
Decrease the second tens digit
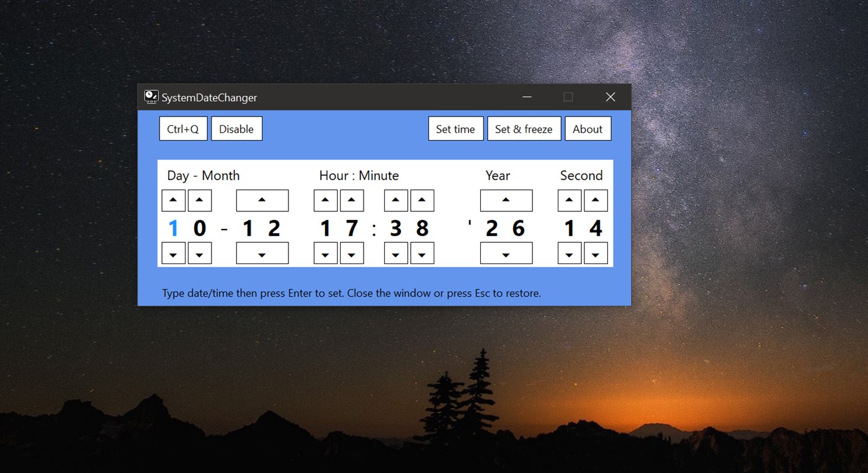click(570, 253)
